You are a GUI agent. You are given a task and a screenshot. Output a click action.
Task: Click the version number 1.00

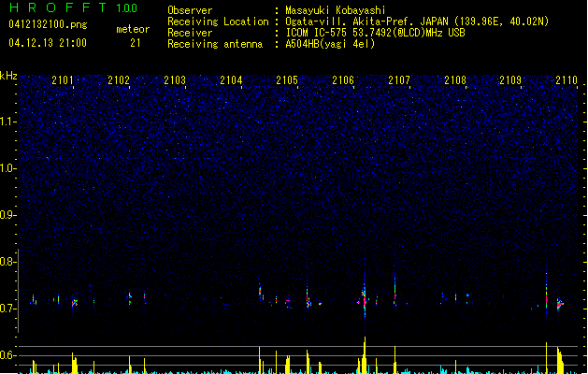[x=126, y=8]
